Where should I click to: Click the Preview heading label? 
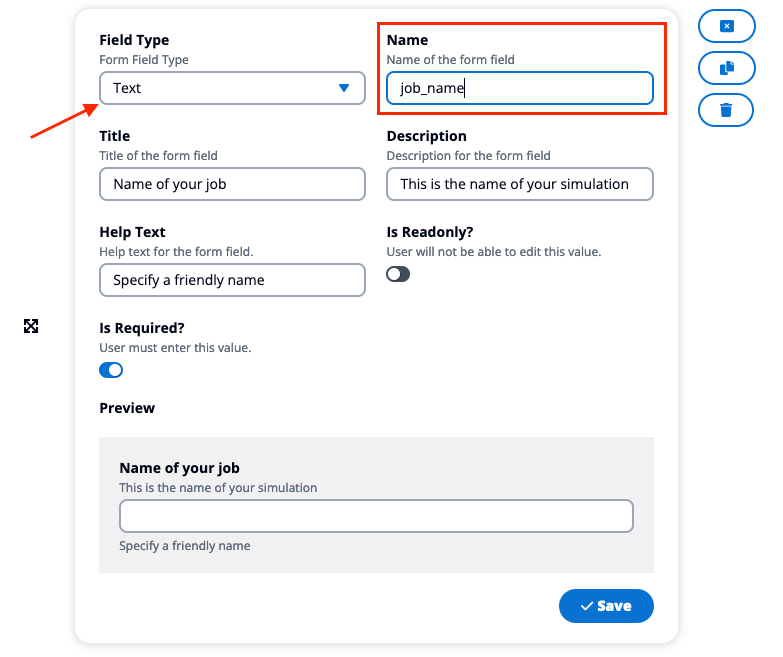coord(127,408)
